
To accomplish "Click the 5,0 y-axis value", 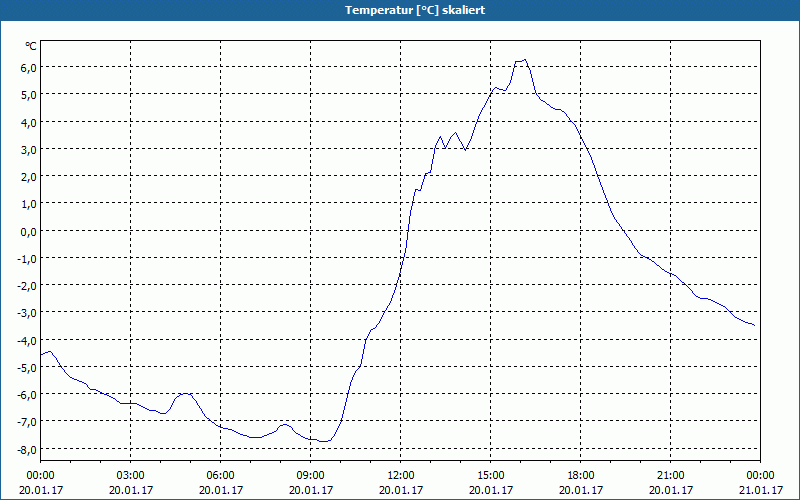I will click(29, 94).
